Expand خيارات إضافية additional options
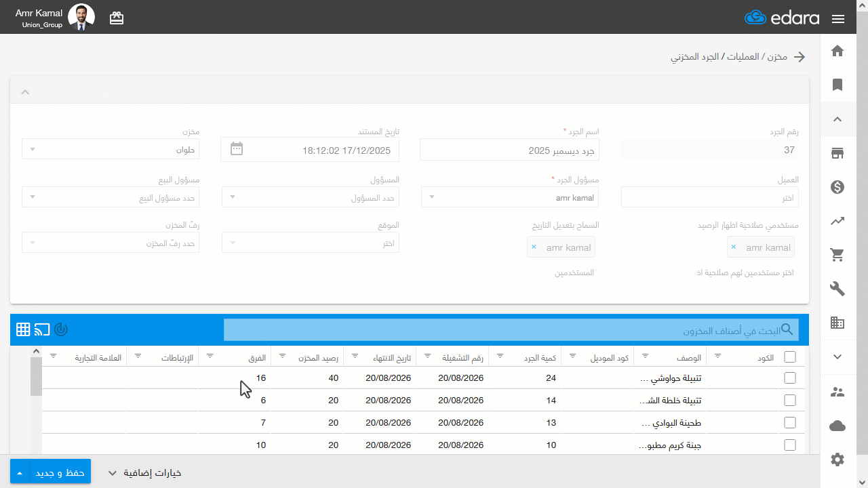Screen dimensions: 868x488 point(145,472)
